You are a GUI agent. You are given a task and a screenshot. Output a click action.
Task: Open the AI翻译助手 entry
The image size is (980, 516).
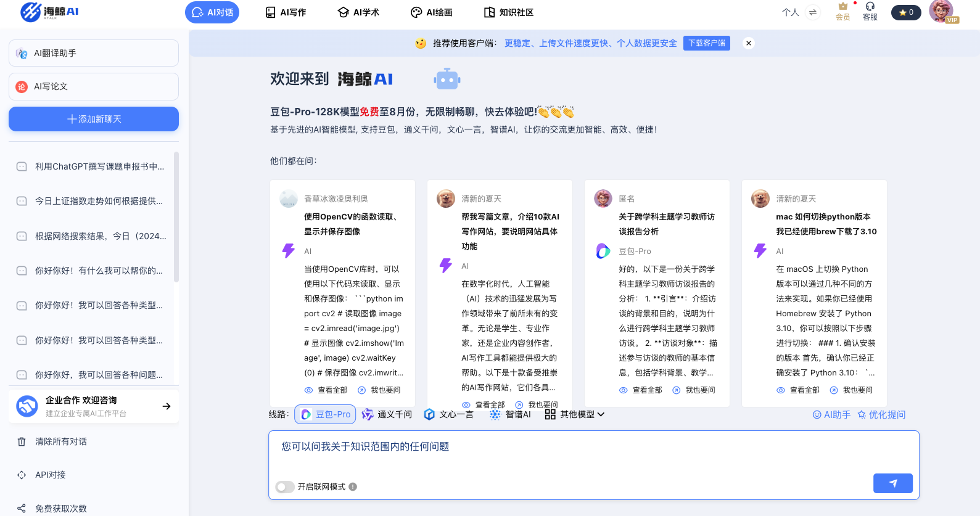(94, 53)
